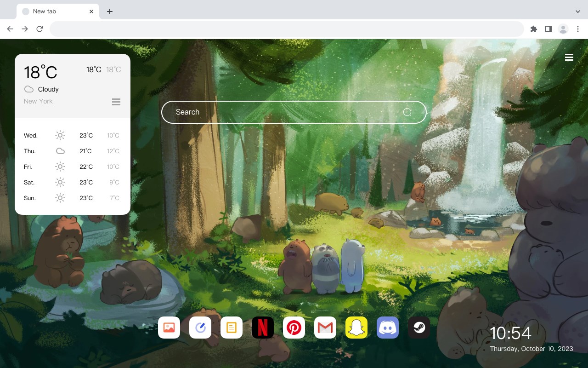Reload the page
The image size is (588, 368).
pos(40,29)
